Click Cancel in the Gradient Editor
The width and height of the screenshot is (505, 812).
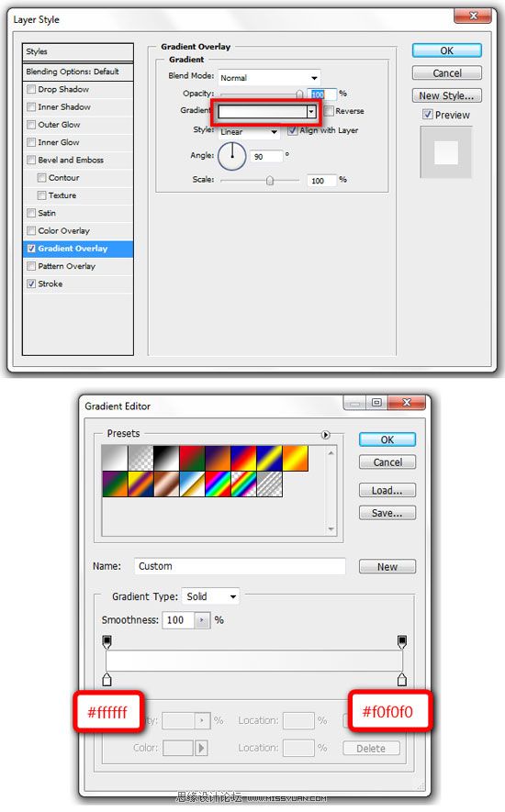tap(387, 462)
